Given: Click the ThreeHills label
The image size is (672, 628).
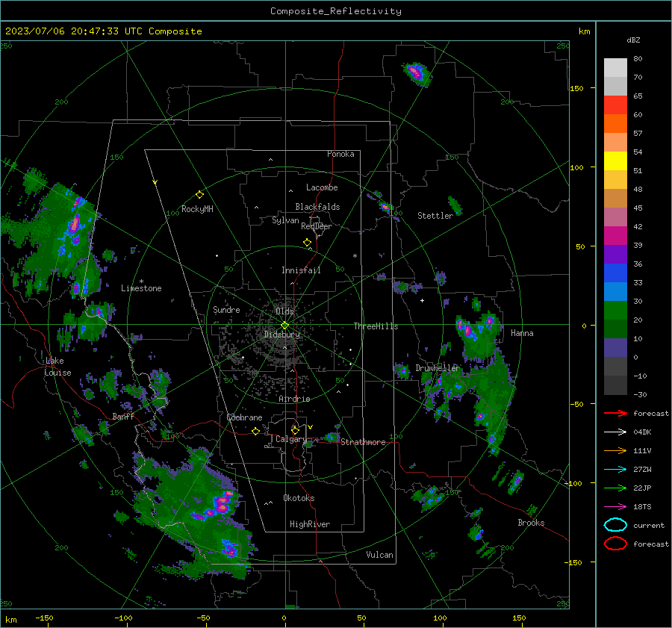Looking at the screenshot, I should (376, 326).
